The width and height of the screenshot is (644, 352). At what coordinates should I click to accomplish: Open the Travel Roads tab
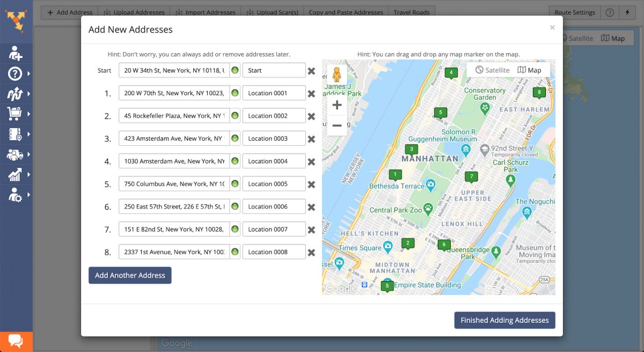[x=412, y=12]
